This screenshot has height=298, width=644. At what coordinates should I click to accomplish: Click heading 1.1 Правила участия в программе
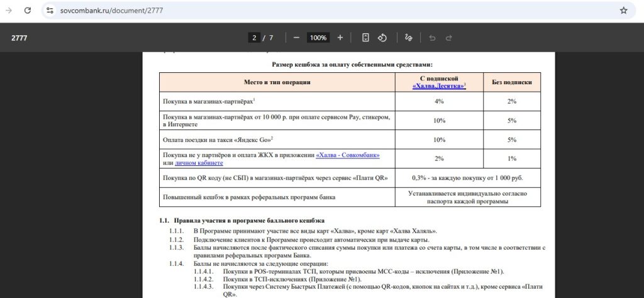(x=242, y=221)
